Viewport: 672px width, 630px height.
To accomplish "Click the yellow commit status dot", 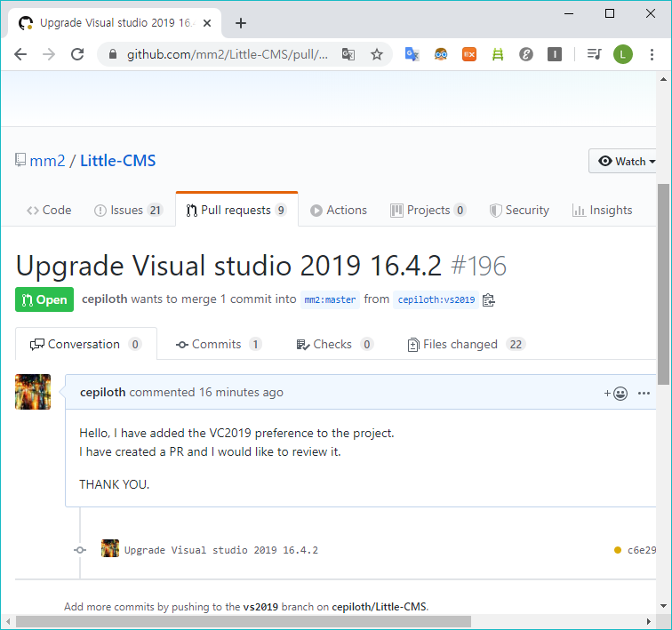I will pos(618,550).
